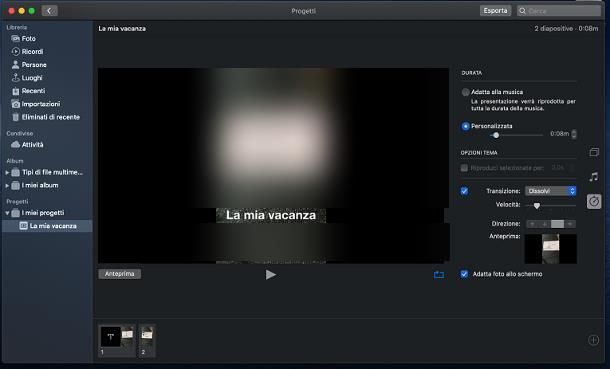Open Recenti in the sidebar
This screenshot has height=369, width=610.
(x=33, y=91)
